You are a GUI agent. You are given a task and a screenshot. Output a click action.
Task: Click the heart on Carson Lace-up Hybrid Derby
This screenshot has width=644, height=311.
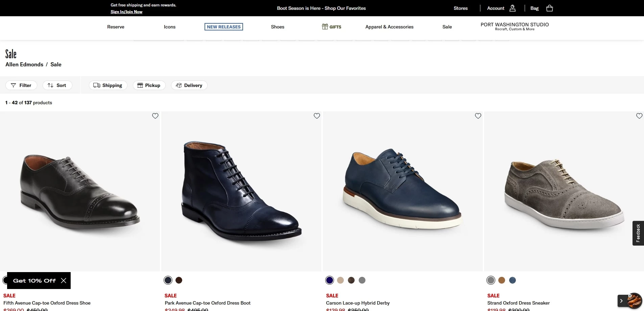tap(478, 116)
